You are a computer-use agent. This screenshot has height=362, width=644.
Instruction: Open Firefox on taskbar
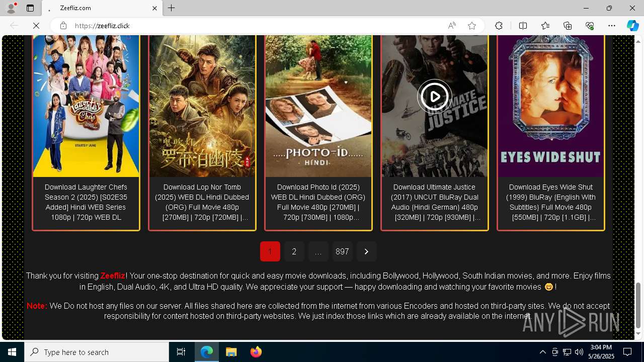pyautogui.click(x=256, y=352)
